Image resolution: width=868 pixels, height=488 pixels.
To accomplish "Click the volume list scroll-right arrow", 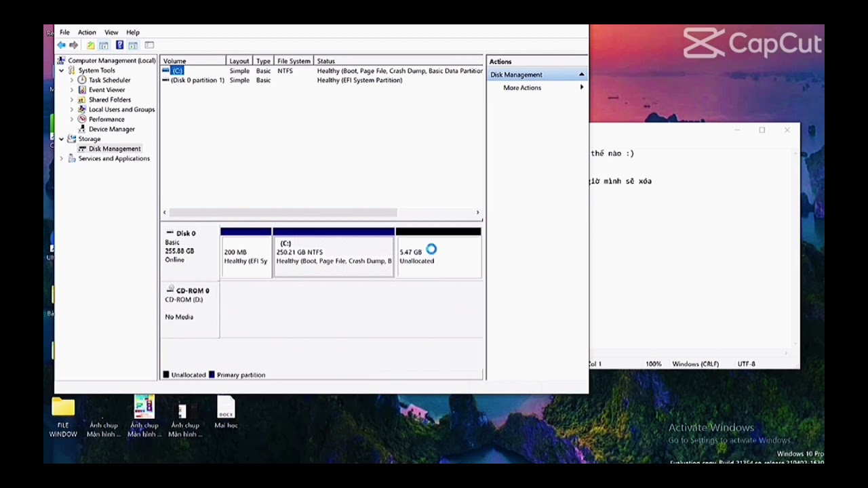I will [x=477, y=212].
